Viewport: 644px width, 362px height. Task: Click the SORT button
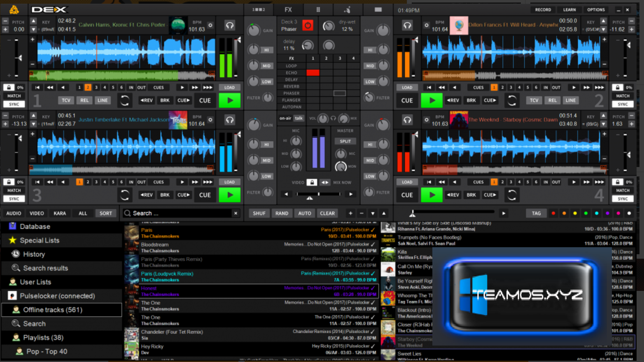click(x=106, y=213)
